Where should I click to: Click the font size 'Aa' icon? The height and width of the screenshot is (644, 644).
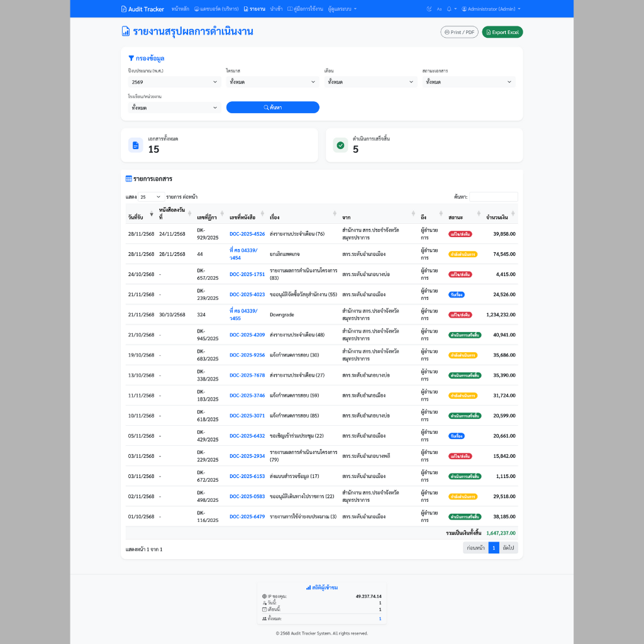[x=439, y=9]
